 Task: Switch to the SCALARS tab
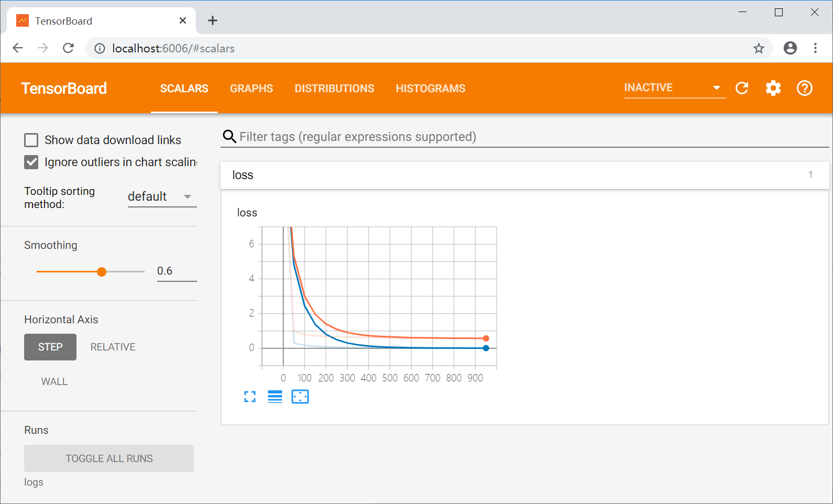(x=184, y=89)
